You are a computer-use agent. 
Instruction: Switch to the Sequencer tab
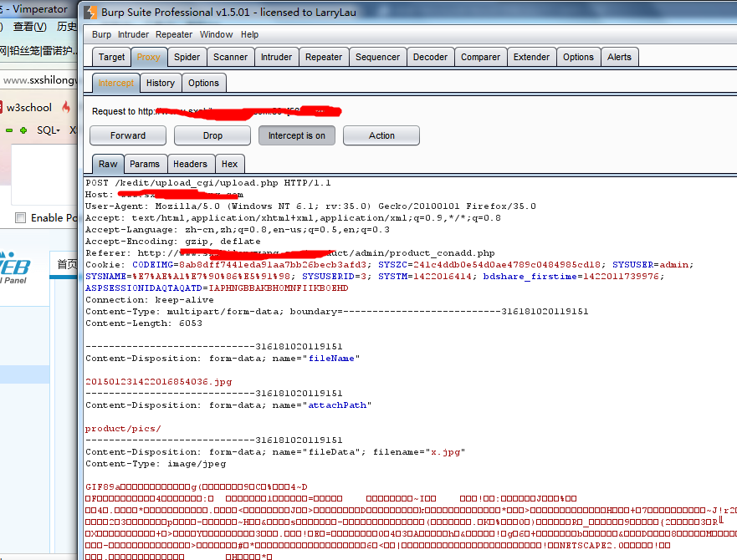pyautogui.click(x=377, y=57)
